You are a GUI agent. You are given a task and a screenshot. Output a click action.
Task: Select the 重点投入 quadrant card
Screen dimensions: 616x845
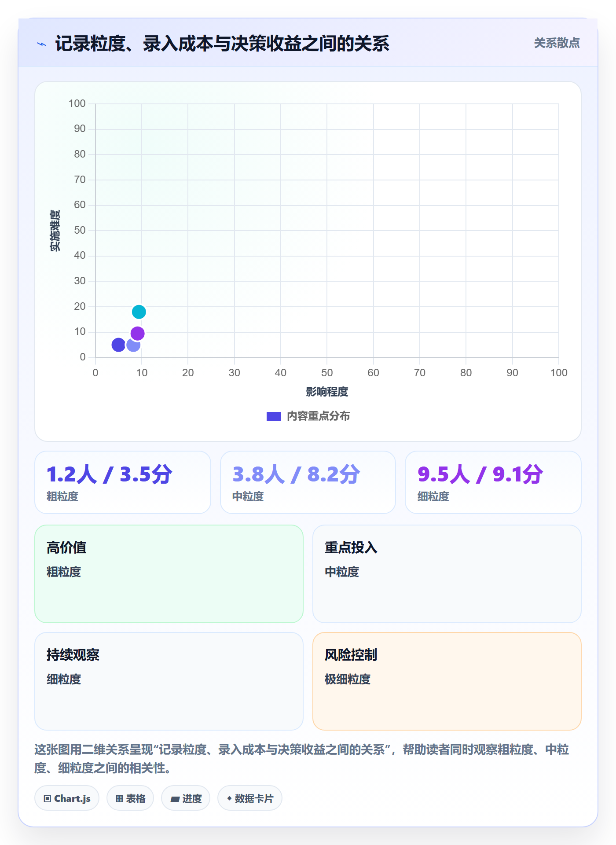point(447,574)
